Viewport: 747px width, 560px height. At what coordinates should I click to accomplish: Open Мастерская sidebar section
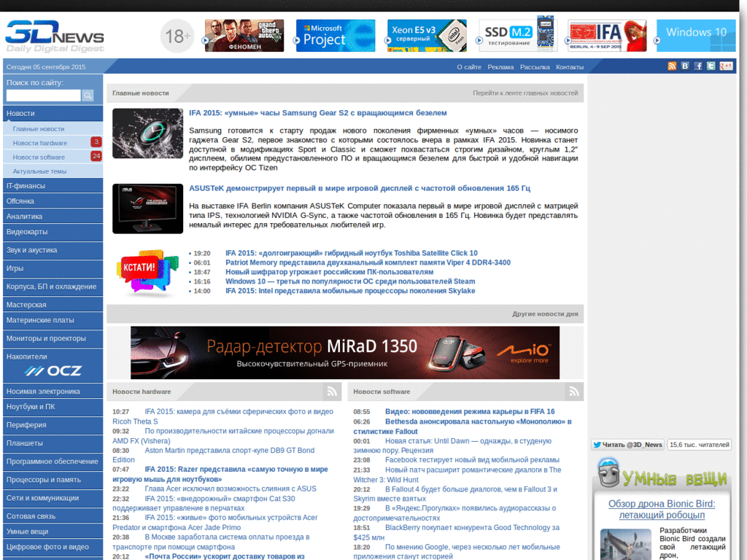pos(53,305)
